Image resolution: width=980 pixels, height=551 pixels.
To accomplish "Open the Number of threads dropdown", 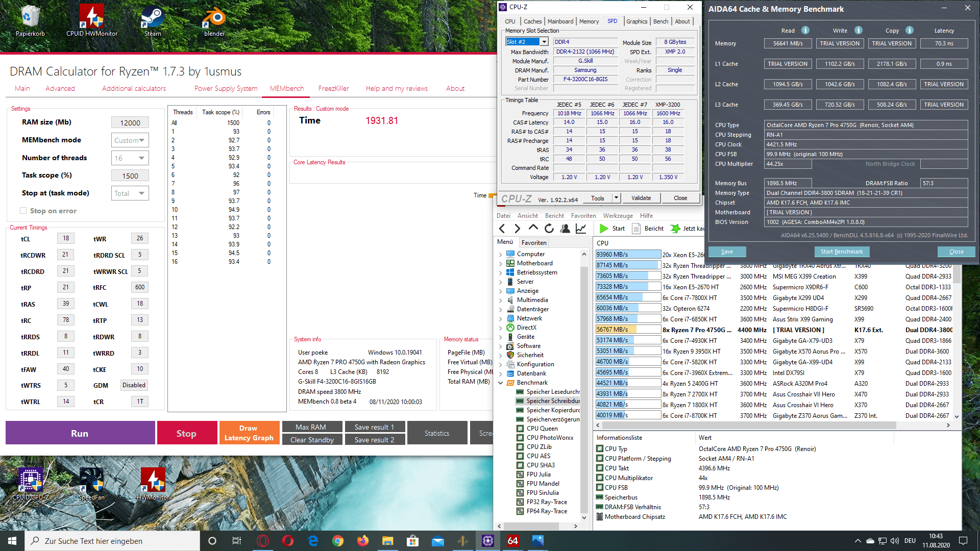I will (130, 158).
